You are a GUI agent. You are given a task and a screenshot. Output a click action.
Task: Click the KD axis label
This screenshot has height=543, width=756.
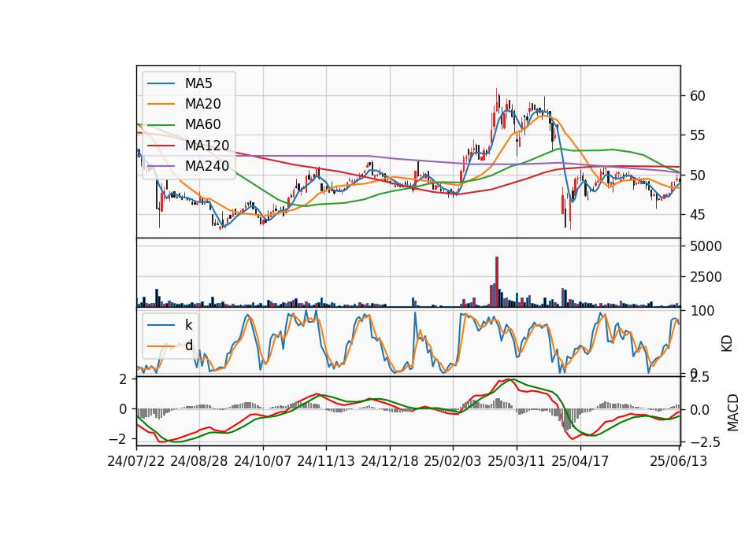click(727, 344)
